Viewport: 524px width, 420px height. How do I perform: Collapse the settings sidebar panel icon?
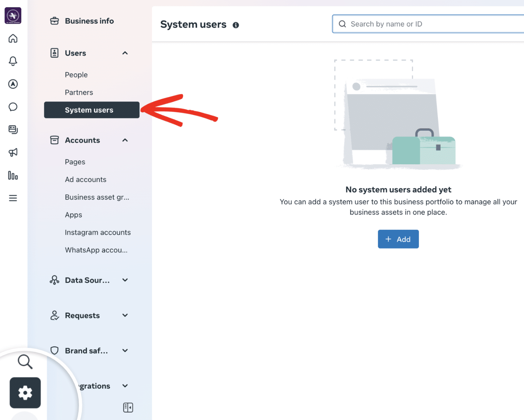click(128, 407)
